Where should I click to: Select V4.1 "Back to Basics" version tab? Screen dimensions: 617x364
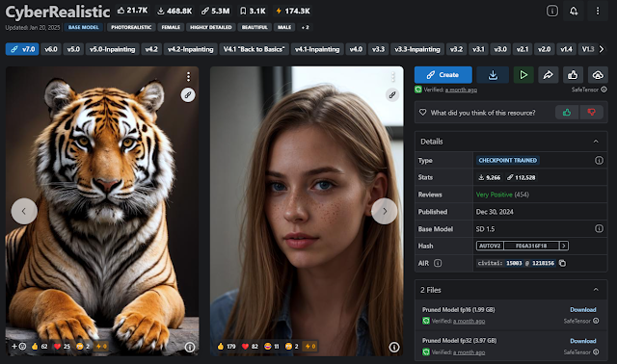pyautogui.click(x=254, y=49)
